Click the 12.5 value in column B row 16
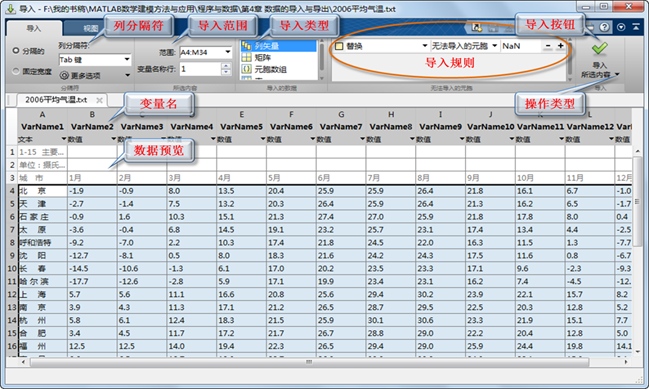Screen dimensions: 649x389 click(92, 346)
